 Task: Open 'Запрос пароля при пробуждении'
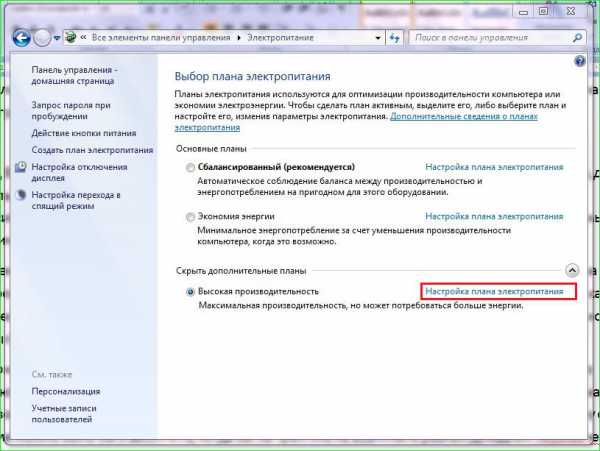pos(71,111)
